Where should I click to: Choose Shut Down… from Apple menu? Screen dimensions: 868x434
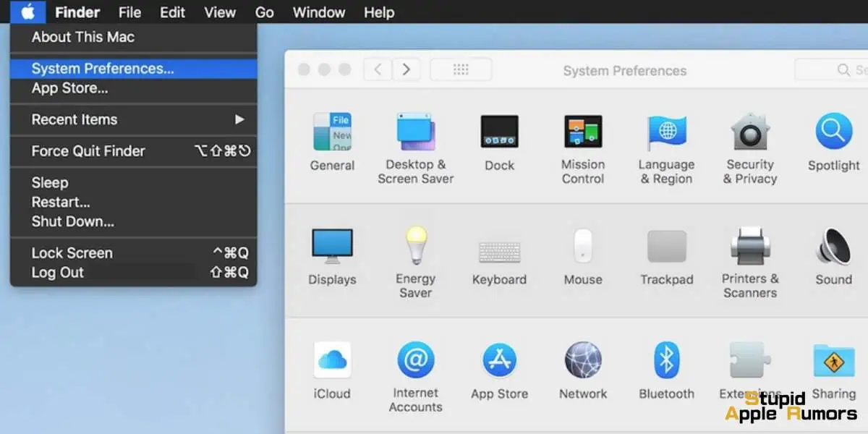134,221
